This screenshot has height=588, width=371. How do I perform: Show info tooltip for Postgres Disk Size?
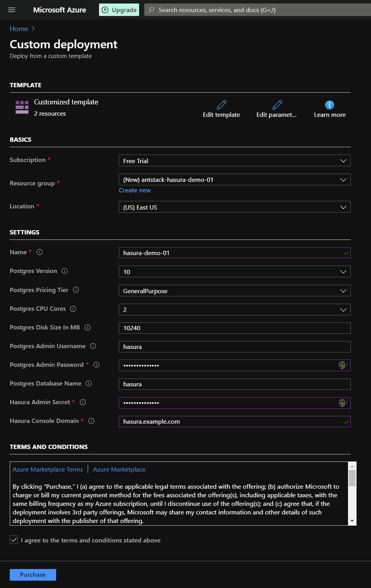(x=87, y=327)
